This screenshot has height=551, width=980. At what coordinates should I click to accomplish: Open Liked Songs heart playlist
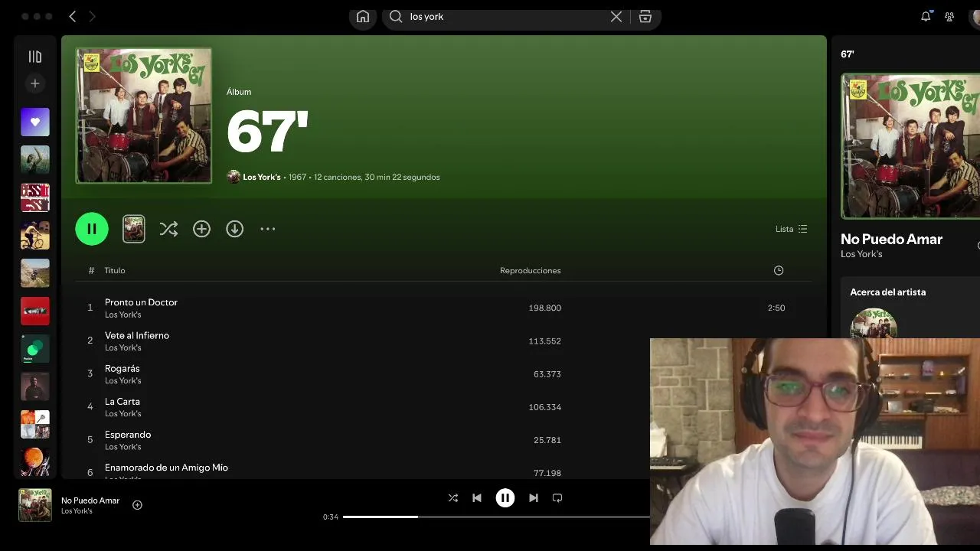35,122
